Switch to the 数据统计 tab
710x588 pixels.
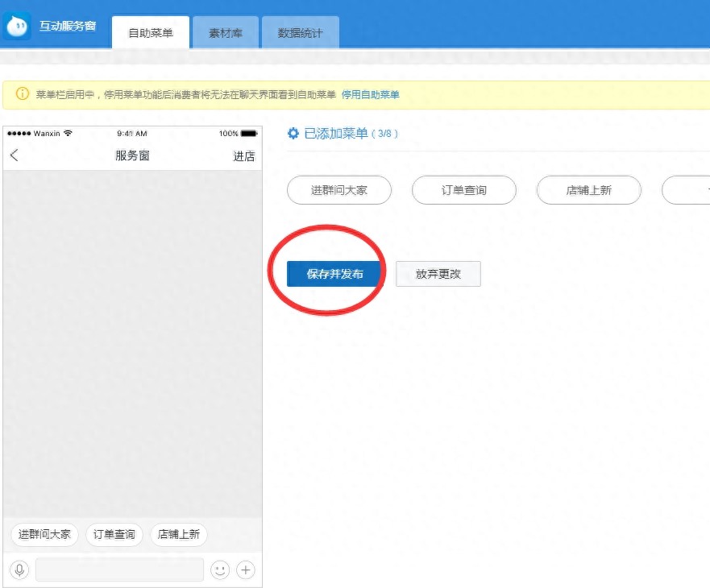pyautogui.click(x=301, y=31)
